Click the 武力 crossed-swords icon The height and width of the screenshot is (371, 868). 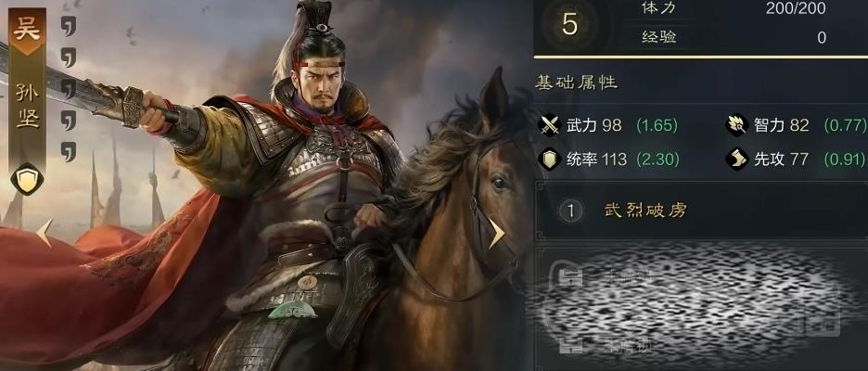click(549, 125)
